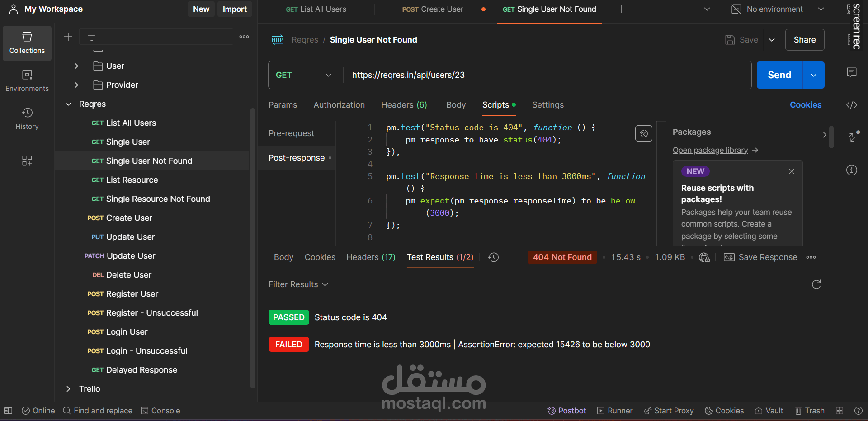Open Runner from the status bar
Image resolution: width=868 pixels, height=421 pixels.
614,411
